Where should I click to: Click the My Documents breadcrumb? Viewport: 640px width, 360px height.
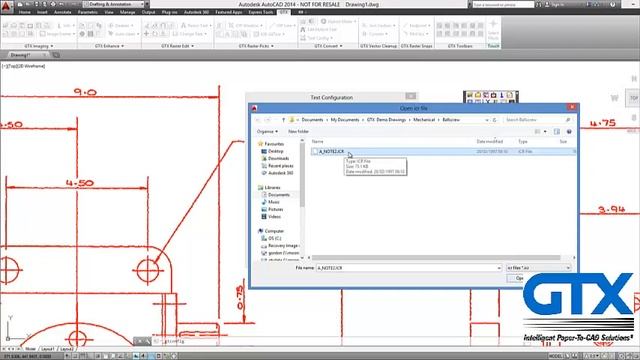345,120
